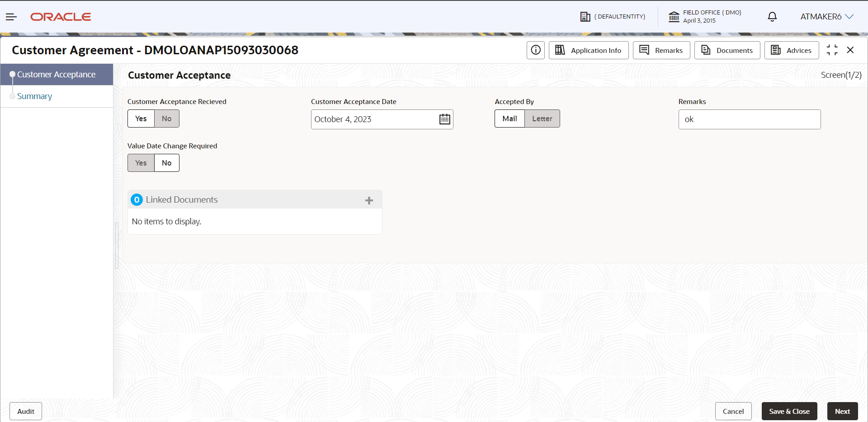Image resolution: width=868 pixels, height=422 pixels.
Task: Click the Remarks text field
Action: (x=750, y=119)
